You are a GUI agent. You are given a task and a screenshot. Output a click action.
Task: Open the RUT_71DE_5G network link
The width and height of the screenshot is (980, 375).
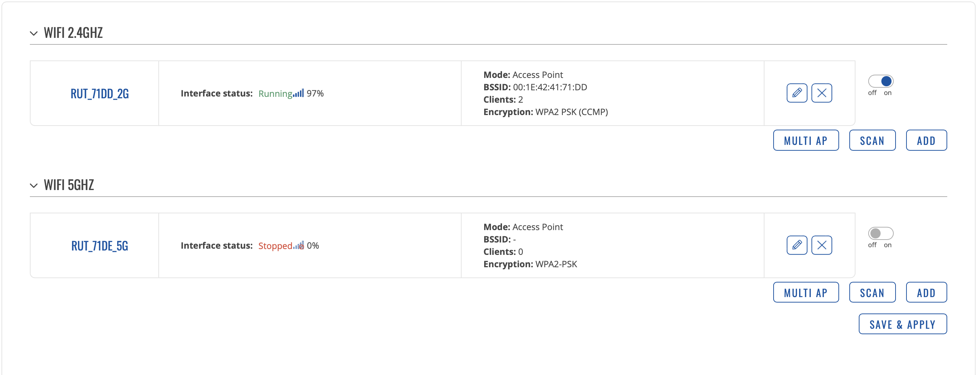click(100, 246)
